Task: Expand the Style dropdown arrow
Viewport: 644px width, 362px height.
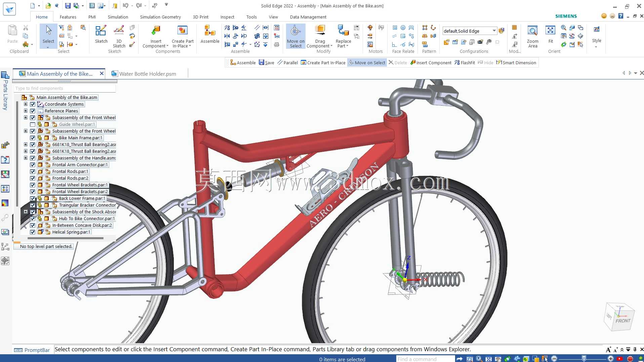Action: [596, 47]
